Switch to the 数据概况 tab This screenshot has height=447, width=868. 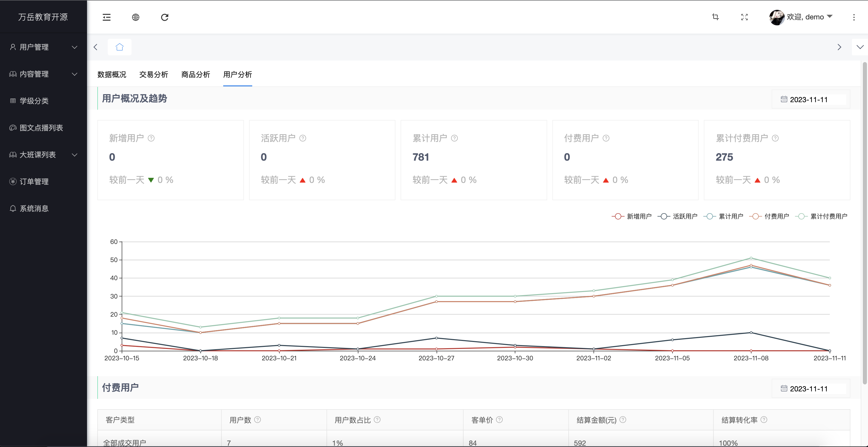click(x=112, y=74)
